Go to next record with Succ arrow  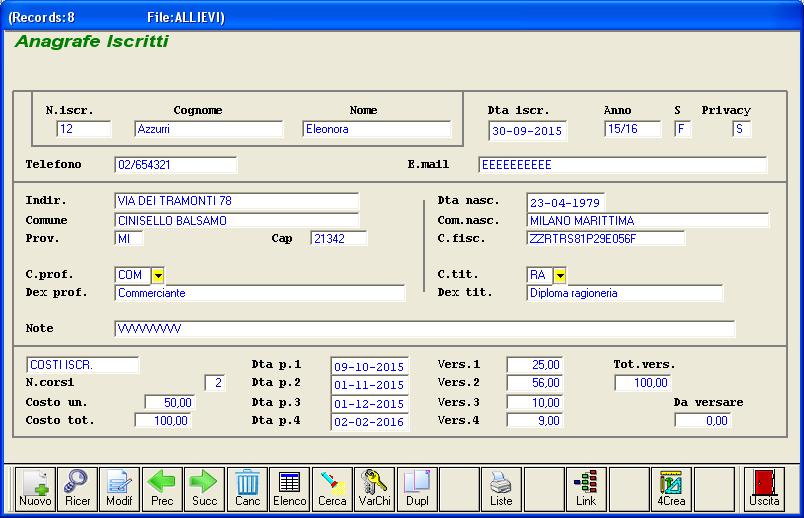pyautogui.click(x=204, y=489)
